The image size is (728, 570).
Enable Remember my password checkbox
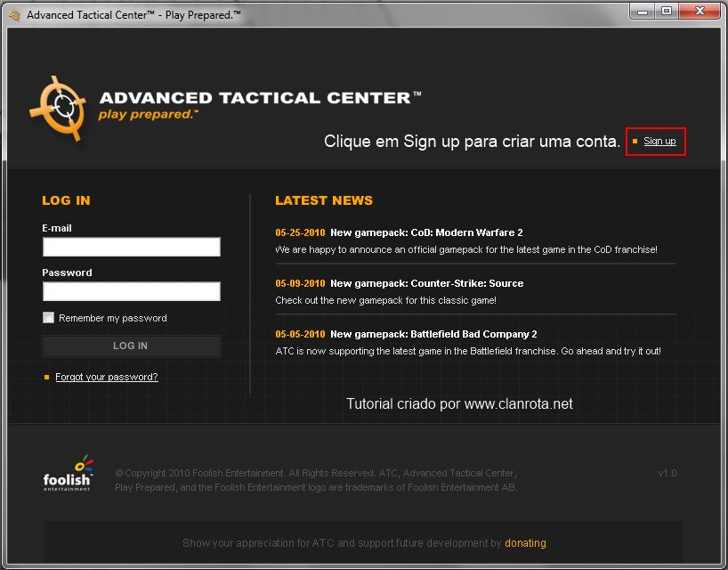click(48, 318)
